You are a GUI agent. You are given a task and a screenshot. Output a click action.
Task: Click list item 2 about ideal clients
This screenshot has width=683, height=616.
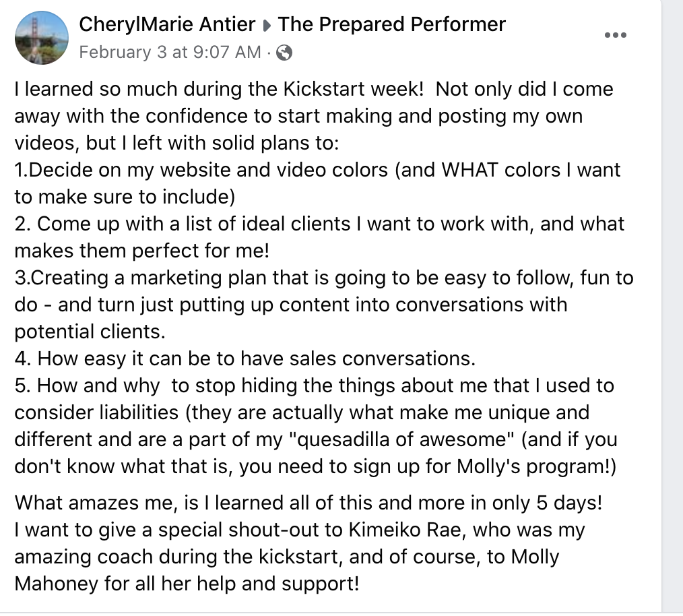tap(319, 237)
